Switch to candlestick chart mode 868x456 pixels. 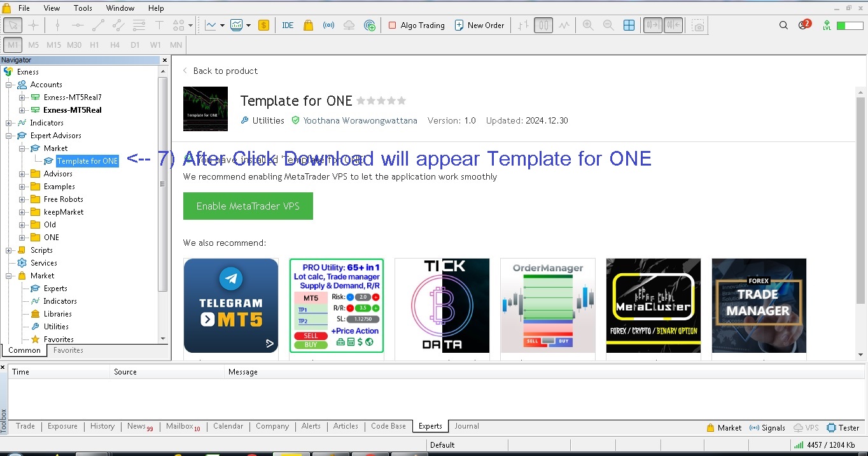point(543,25)
